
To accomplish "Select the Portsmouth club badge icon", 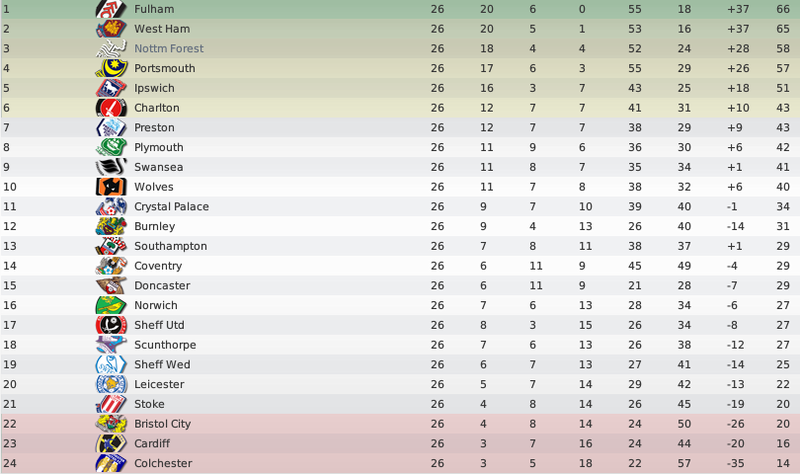I will (111, 68).
